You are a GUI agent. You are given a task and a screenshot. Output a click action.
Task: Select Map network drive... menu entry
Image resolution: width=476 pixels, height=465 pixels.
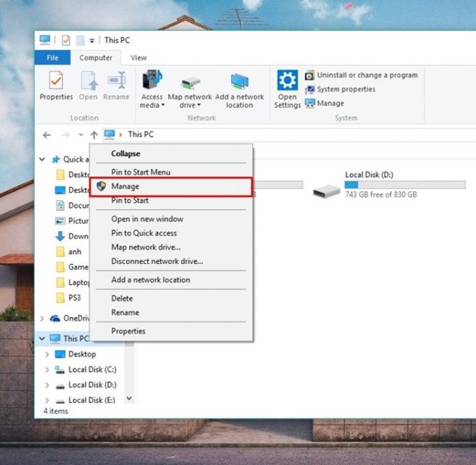click(171, 247)
